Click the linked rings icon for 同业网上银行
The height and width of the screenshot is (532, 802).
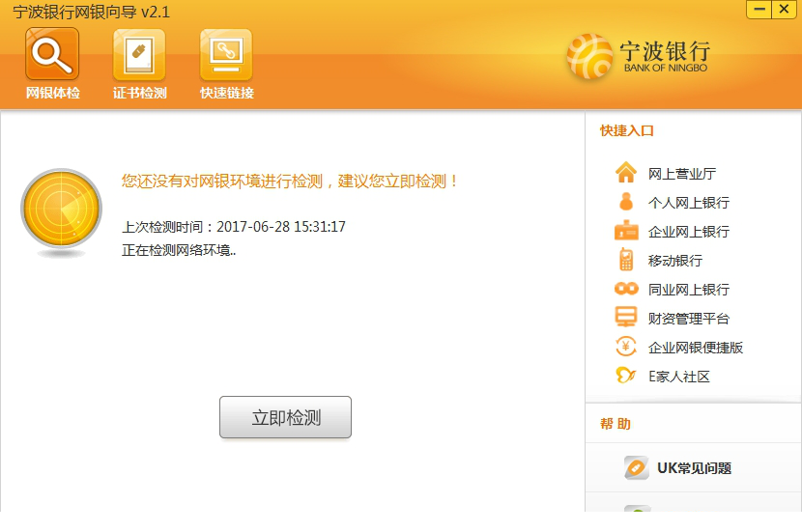tap(626, 289)
